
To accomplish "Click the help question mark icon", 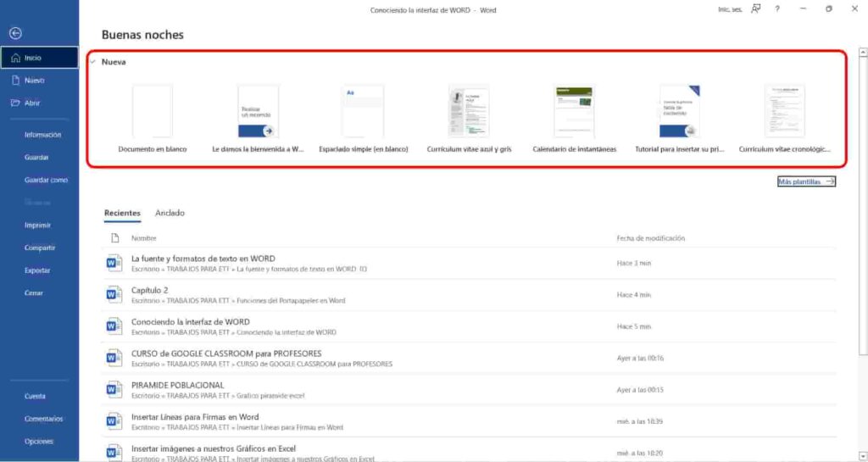I will pos(776,9).
